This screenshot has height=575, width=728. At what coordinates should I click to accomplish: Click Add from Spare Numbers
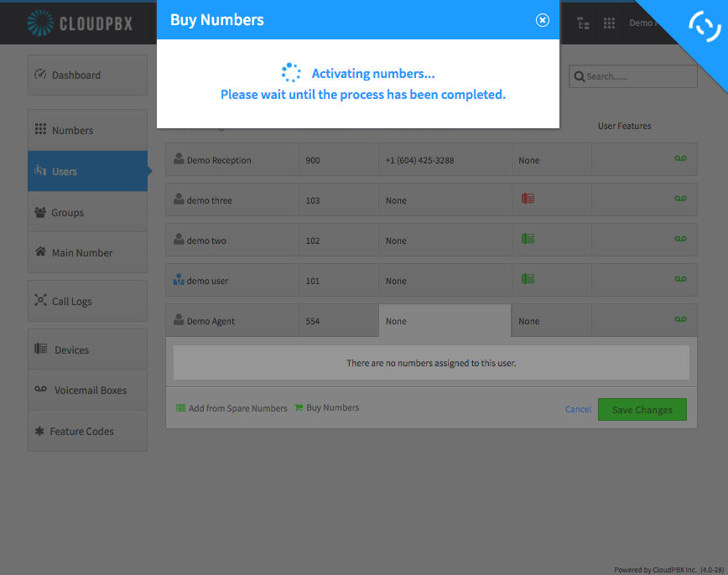(231, 408)
